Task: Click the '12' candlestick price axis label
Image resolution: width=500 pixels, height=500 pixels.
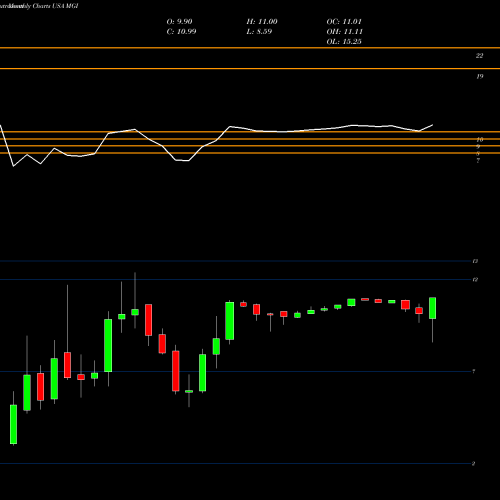Action: (x=475, y=279)
